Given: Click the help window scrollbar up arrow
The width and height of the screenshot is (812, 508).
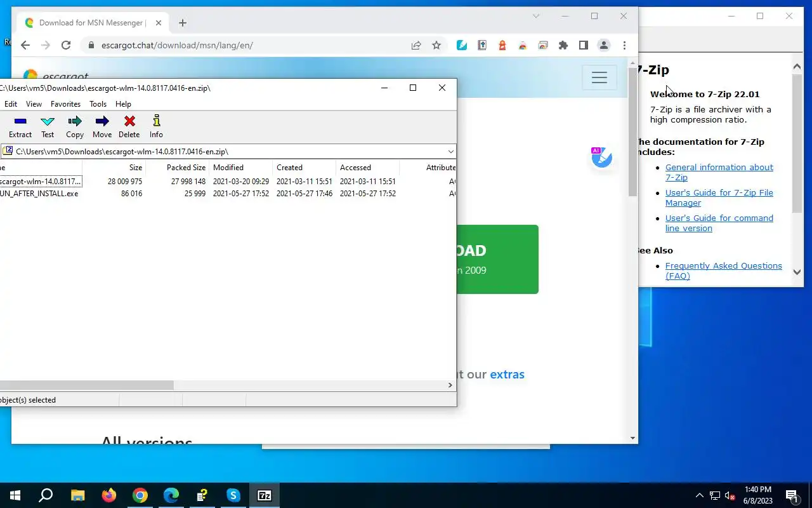Looking at the screenshot, I should (x=797, y=67).
